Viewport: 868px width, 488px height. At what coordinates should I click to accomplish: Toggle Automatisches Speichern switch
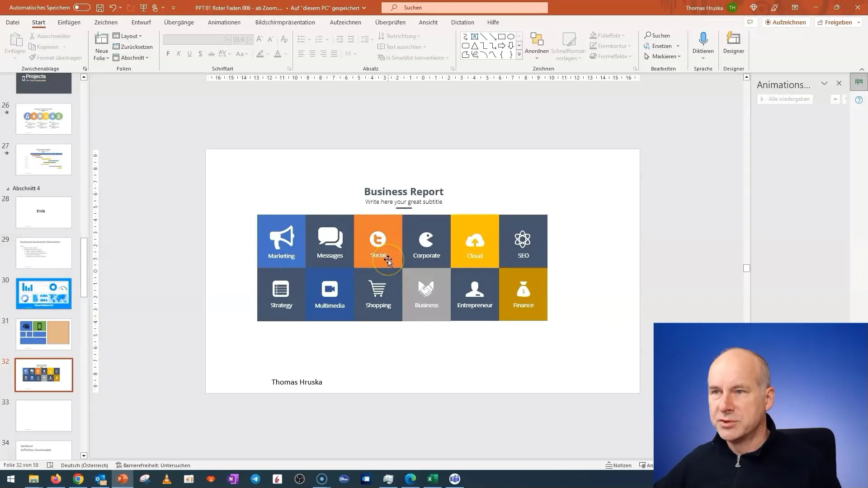[82, 7]
